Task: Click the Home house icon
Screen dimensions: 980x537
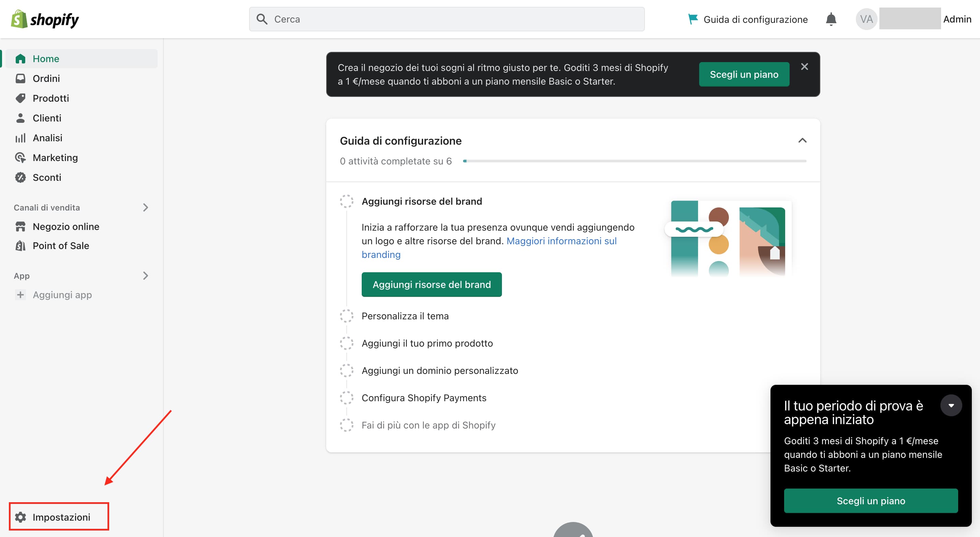Action: 20,59
